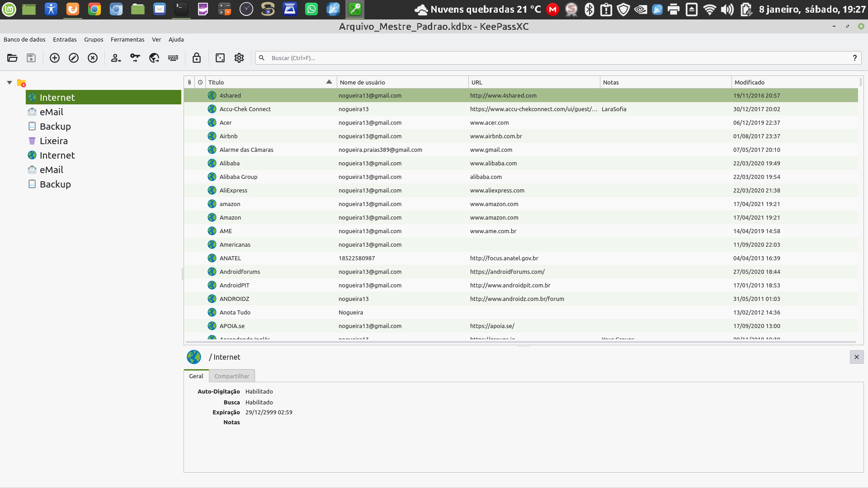Open Ver menu
868x488 pixels.
pos(156,39)
